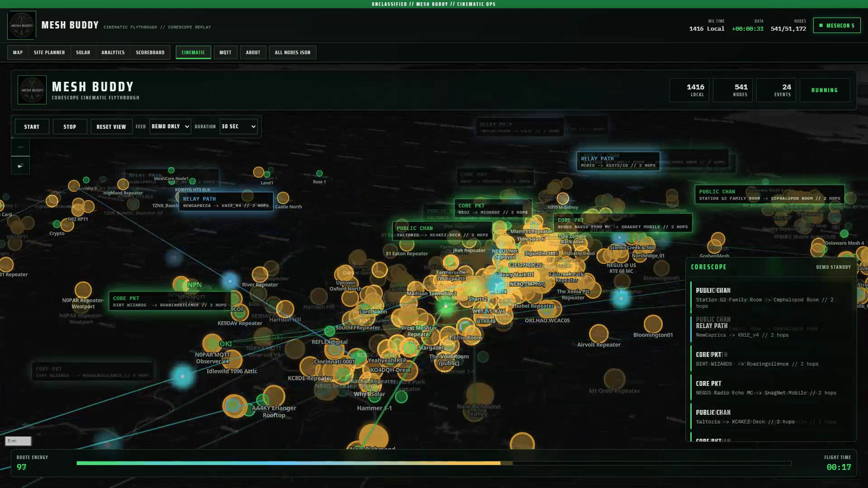Click the MeshCore Node1 marker
The width and height of the screenshot is (868, 488).
[x=171, y=170]
